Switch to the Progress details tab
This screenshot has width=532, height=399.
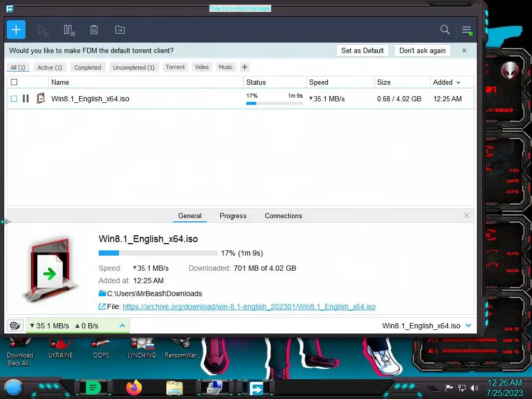(x=233, y=216)
